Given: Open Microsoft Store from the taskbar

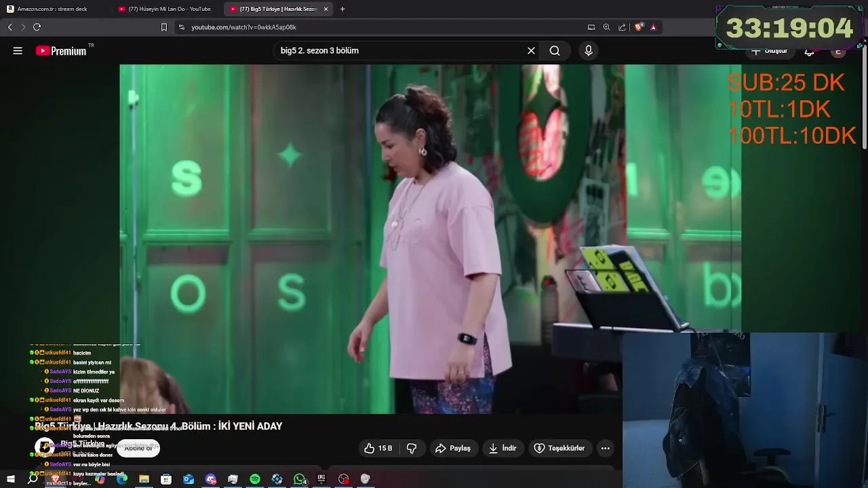Looking at the screenshot, I should tap(166, 479).
